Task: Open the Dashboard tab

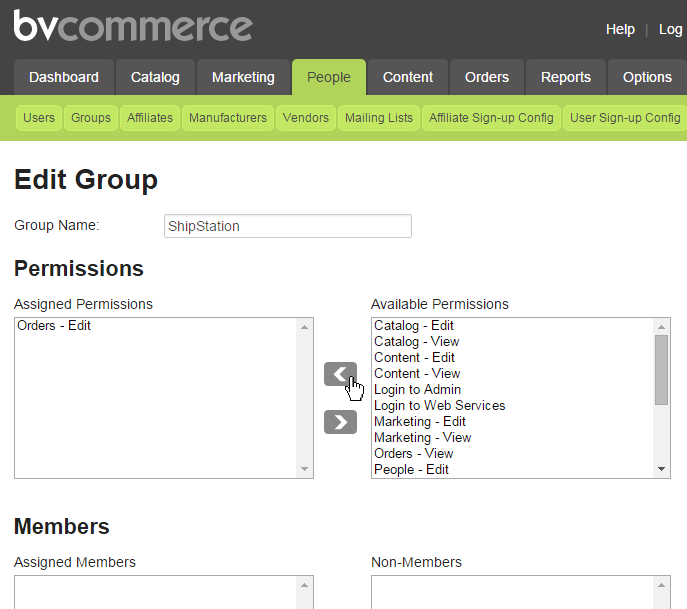Action: [x=64, y=77]
